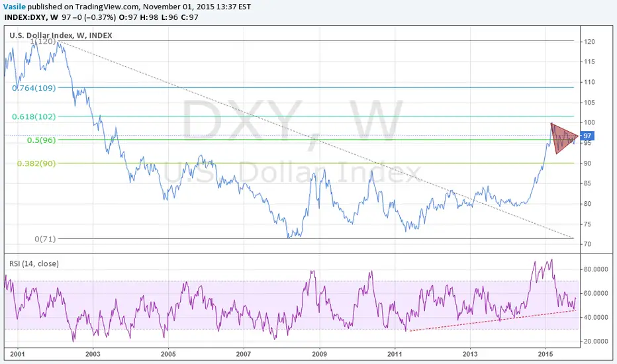Click the 2001 time axis label
617x364 pixels.
[17, 354]
